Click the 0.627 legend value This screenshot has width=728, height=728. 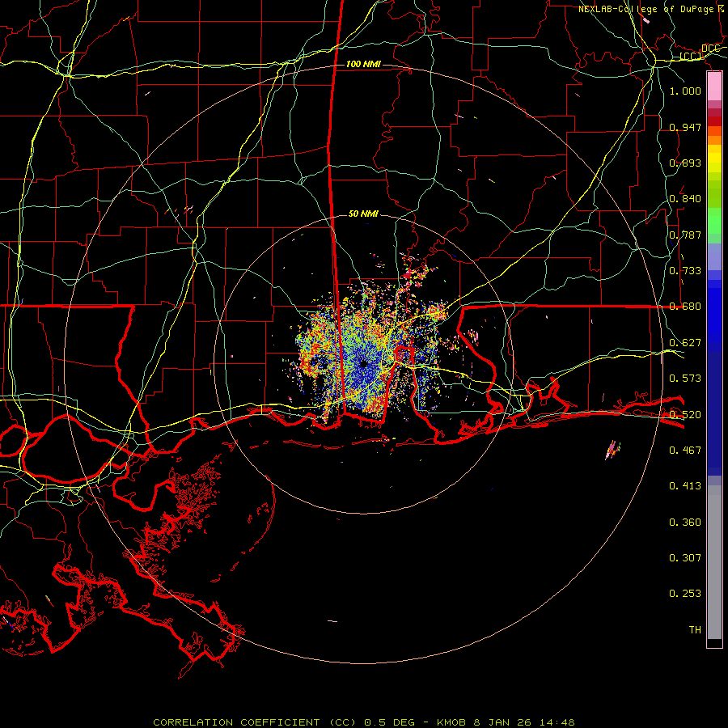(685, 342)
